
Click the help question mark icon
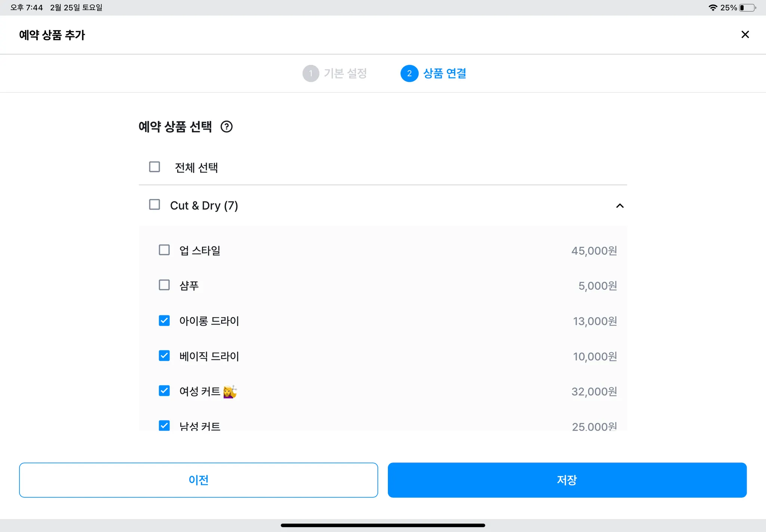pos(226,127)
